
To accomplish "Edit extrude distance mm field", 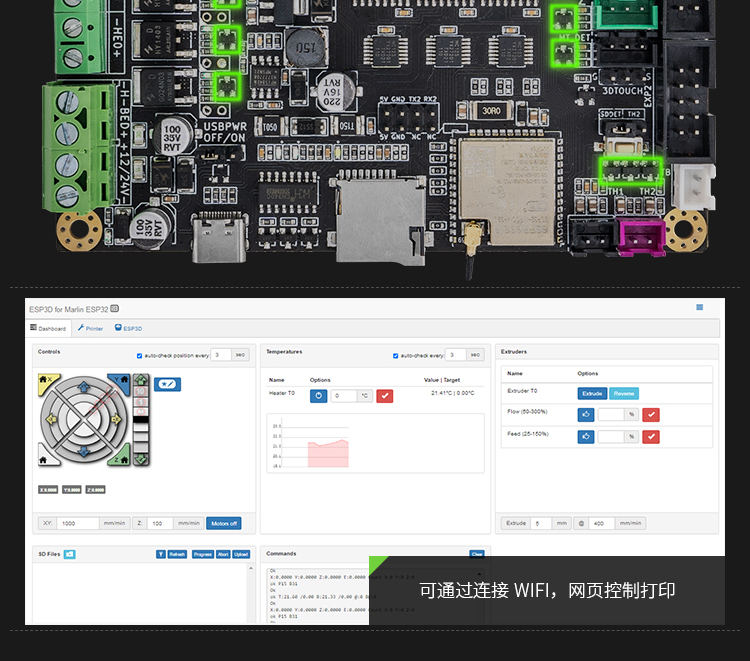I will click(x=541, y=523).
